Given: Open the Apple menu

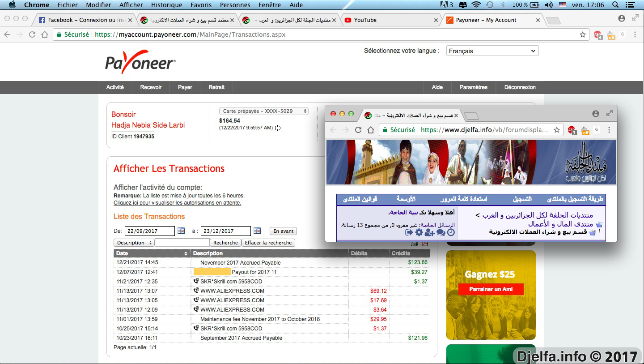Looking at the screenshot, I should (x=12, y=5).
